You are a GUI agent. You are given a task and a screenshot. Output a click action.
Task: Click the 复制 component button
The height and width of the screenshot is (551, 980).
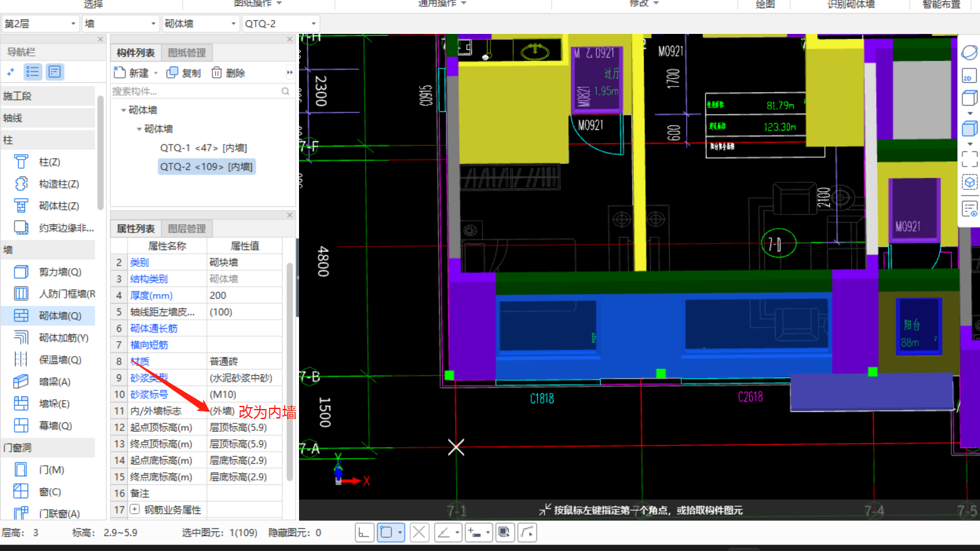[x=183, y=73]
